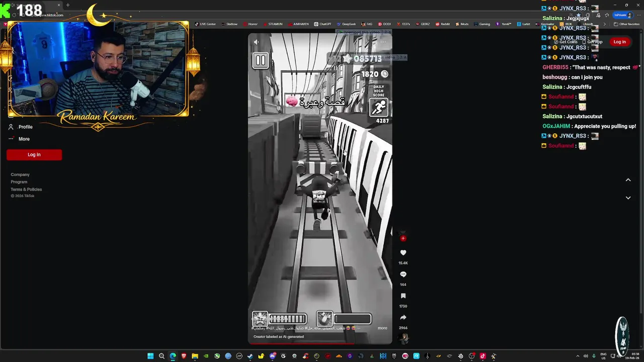Open the GEEKZ bookmark
Screen dimensions: 644x362
pyautogui.click(x=423, y=24)
